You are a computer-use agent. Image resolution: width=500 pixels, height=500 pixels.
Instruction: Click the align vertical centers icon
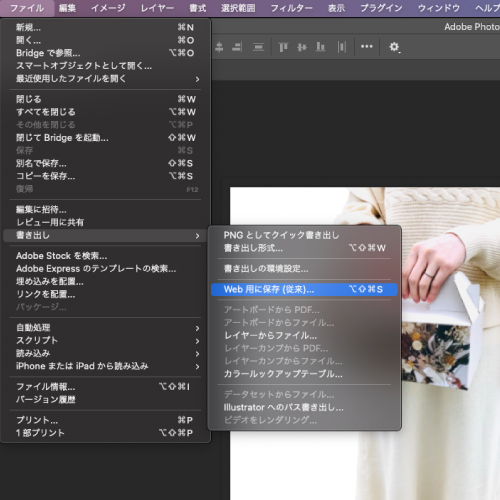point(302,47)
